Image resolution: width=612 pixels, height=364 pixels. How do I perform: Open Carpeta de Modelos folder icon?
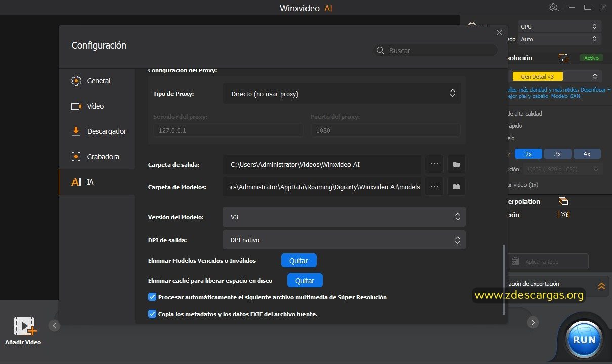click(456, 187)
